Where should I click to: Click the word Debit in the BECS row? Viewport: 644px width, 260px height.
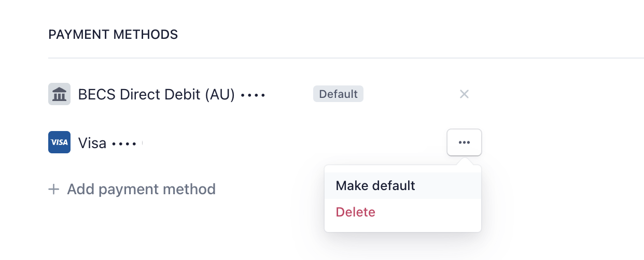pos(185,94)
